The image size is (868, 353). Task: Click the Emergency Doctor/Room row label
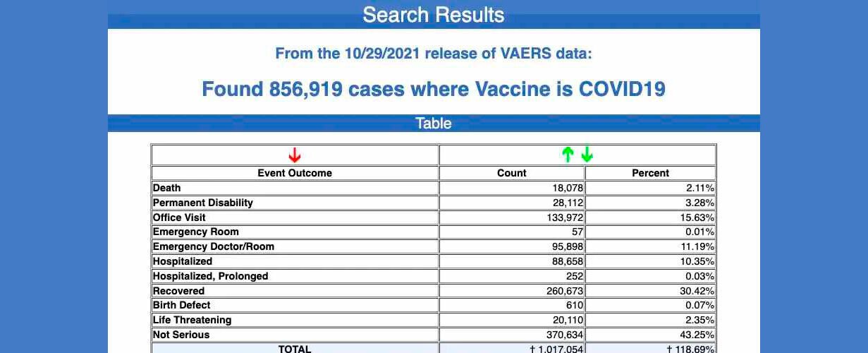pyautogui.click(x=214, y=246)
